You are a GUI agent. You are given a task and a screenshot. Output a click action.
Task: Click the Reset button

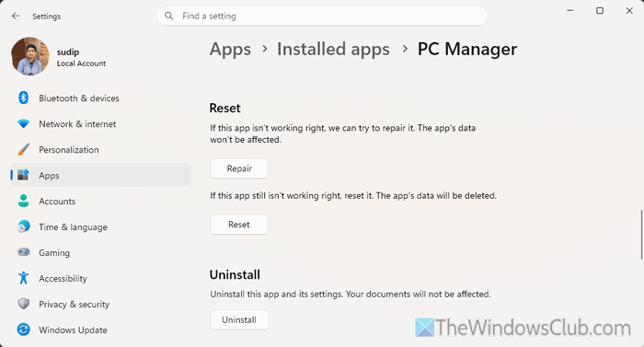click(239, 225)
